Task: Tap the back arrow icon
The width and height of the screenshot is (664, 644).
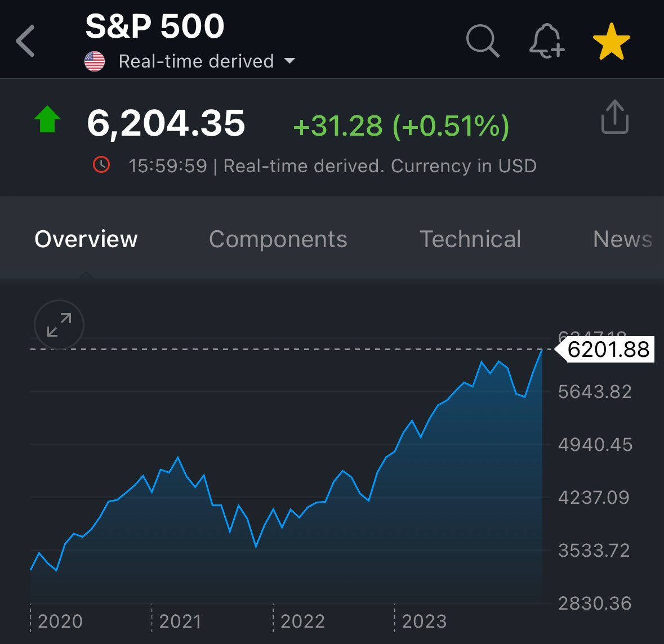Action: [x=25, y=41]
